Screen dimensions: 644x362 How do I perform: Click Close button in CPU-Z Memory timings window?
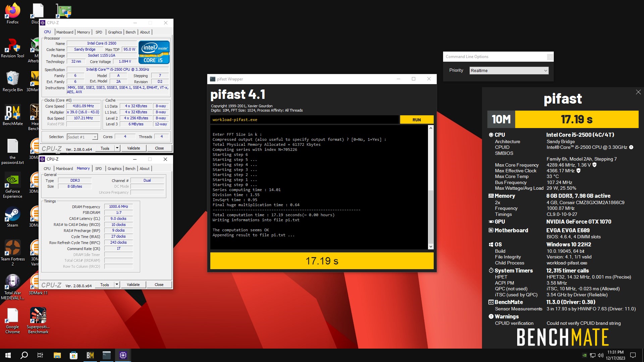pyautogui.click(x=159, y=285)
